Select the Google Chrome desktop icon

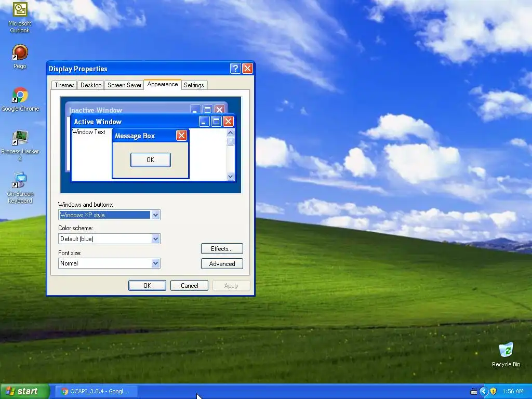(20, 99)
